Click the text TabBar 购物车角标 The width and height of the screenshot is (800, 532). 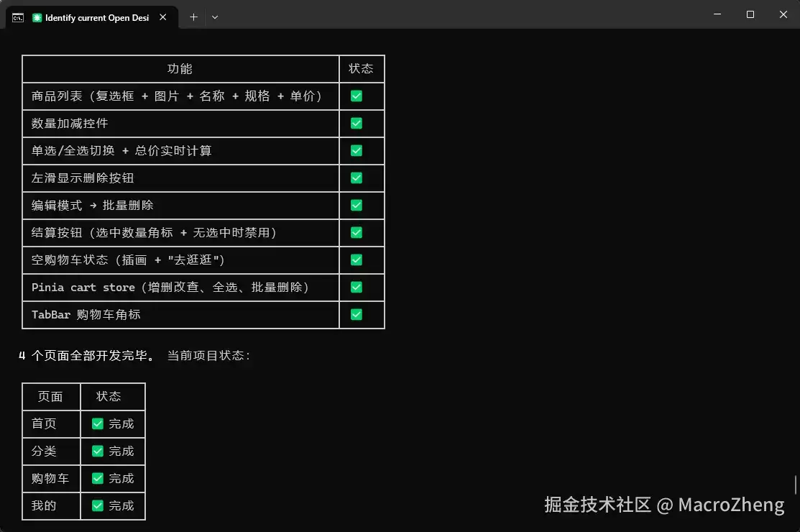[86, 315]
